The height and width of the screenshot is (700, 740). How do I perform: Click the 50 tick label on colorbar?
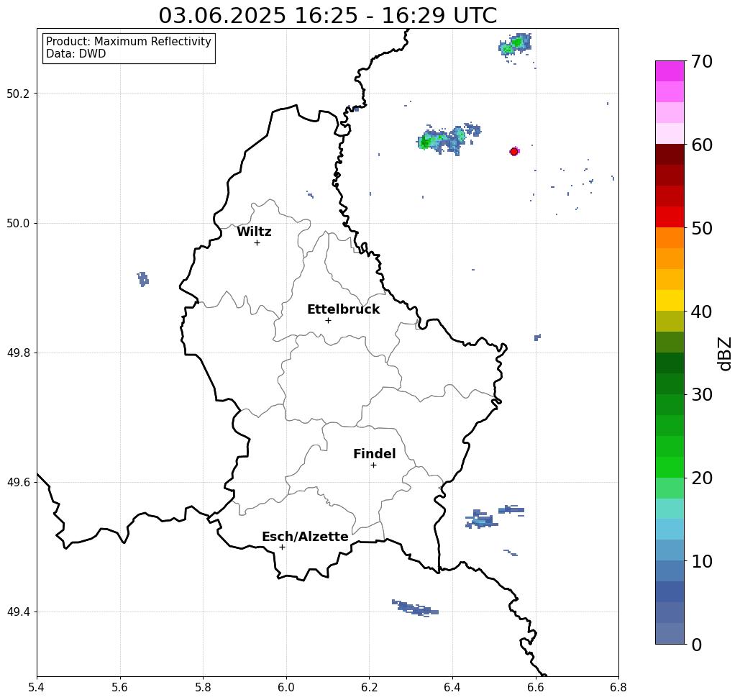tap(702, 229)
